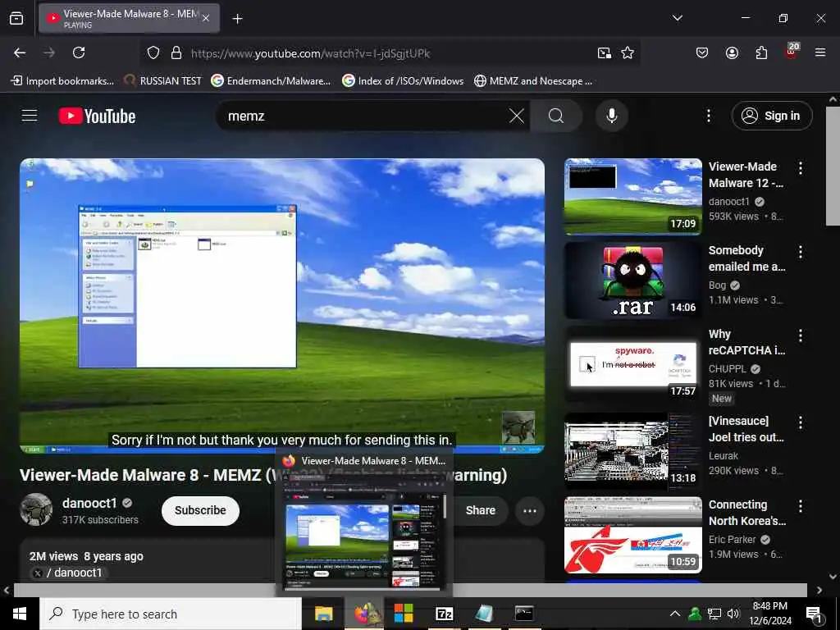The width and height of the screenshot is (840, 630).
Task: Open a new browser tab
Action: (237, 19)
